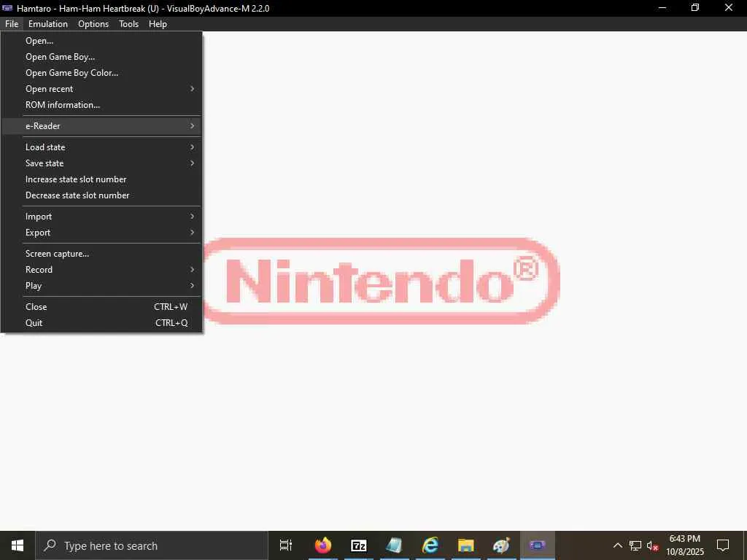This screenshot has height=560, width=747.
Task: Expand the Load state submenu
Action: pyautogui.click(x=101, y=147)
